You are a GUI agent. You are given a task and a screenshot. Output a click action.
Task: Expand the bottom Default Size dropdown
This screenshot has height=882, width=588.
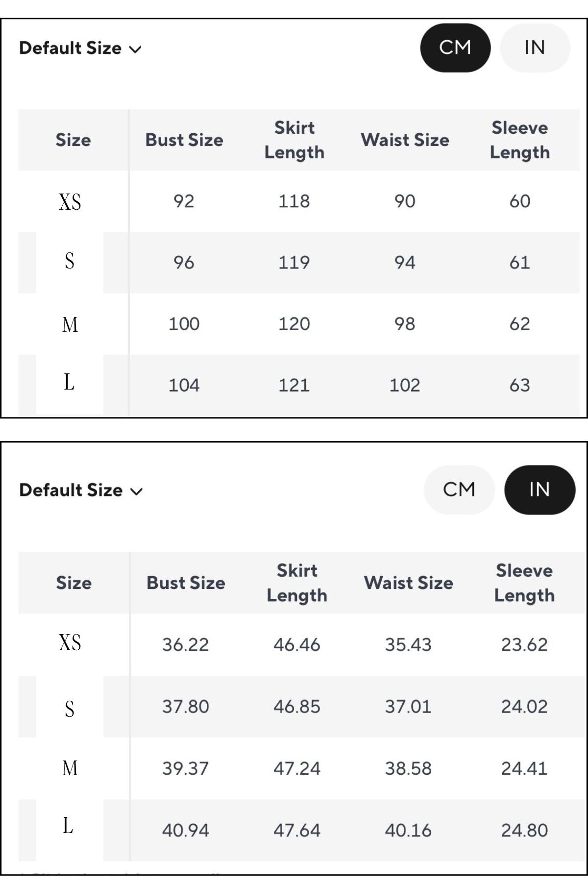(81, 490)
